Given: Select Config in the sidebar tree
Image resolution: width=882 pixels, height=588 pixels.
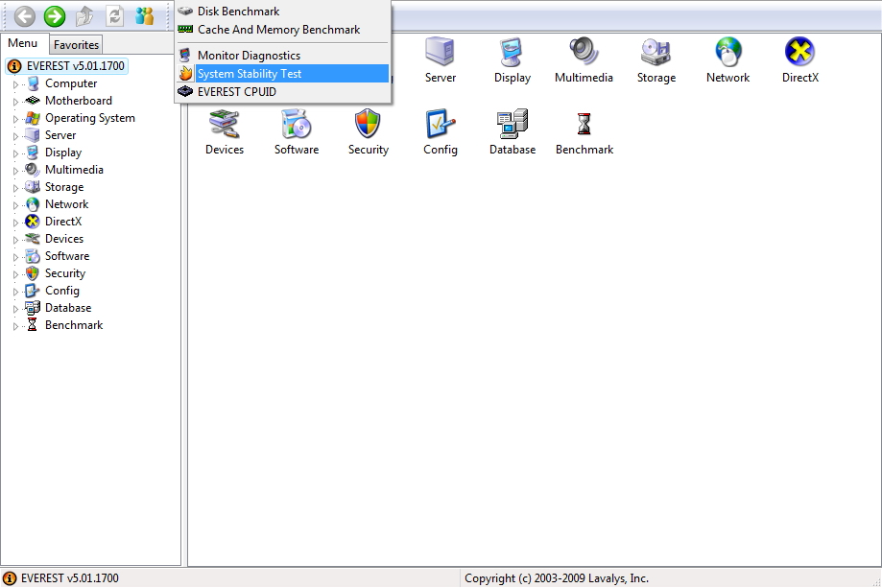Looking at the screenshot, I should (x=61, y=291).
